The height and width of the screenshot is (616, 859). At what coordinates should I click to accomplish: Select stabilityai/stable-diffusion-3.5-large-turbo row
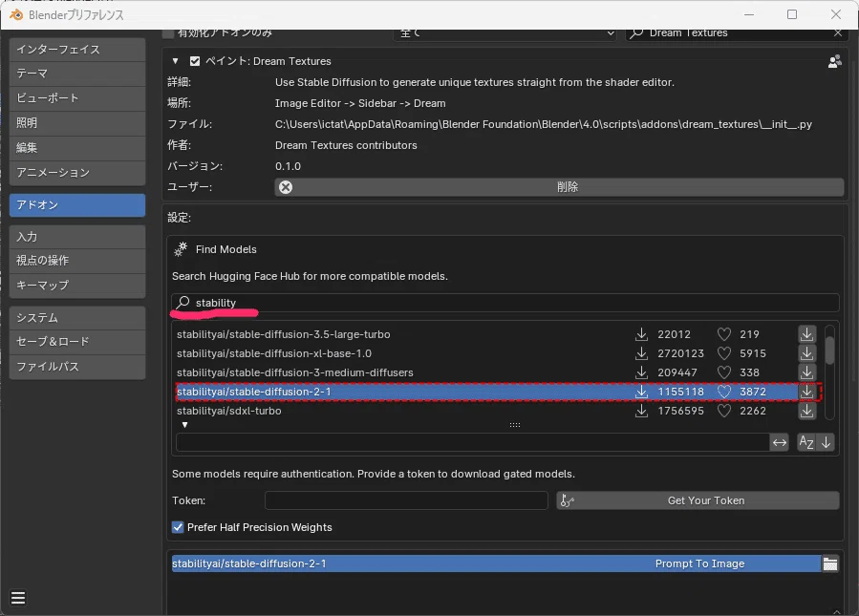[x=486, y=334]
